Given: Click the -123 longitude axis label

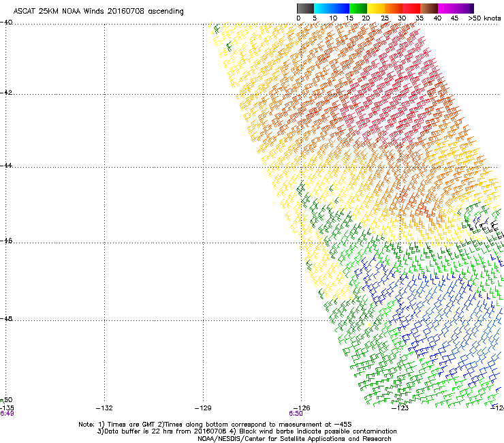Looking at the screenshot, I should click(400, 408).
